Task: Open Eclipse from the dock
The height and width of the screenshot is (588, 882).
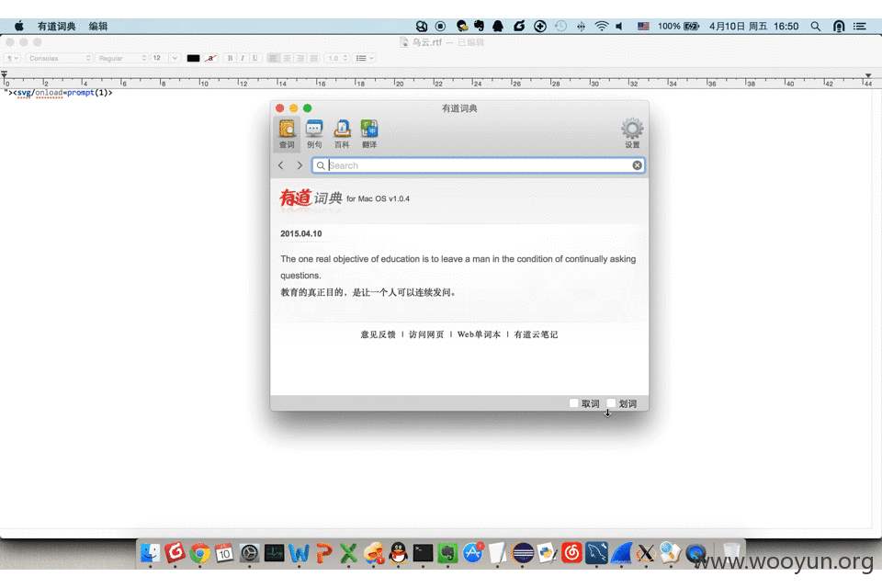Action: pyautogui.click(x=523, y=553)
